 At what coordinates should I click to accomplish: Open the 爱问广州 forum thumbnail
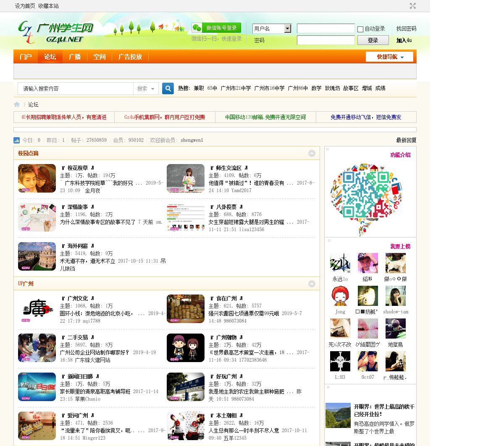37,426
